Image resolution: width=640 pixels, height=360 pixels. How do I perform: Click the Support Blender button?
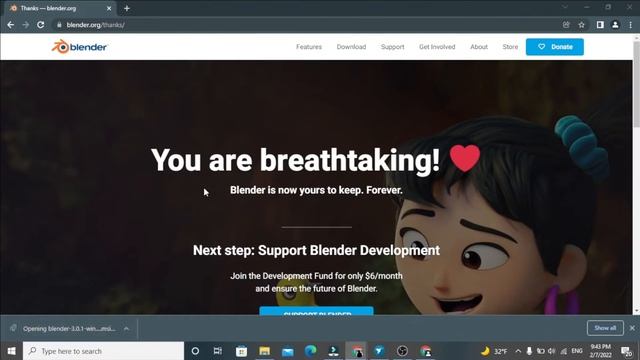coord(316,311)
